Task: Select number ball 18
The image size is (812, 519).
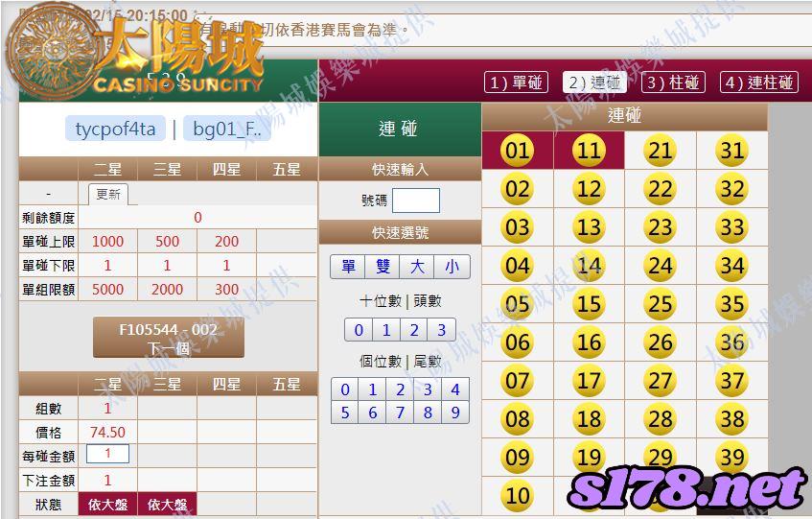Action: pyautogui.click(x=589, y=419)
